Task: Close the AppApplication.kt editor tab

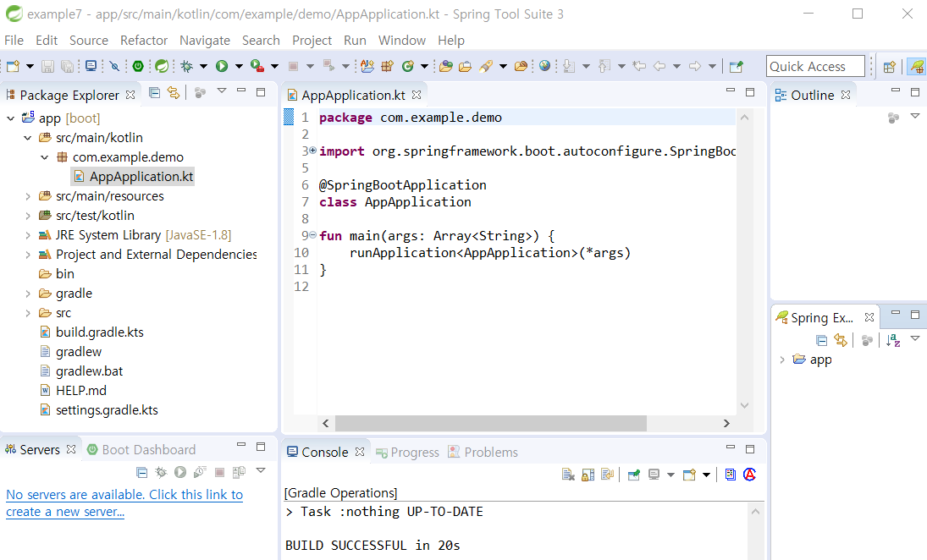Action: pyautogui.click(x=417, y=95)
